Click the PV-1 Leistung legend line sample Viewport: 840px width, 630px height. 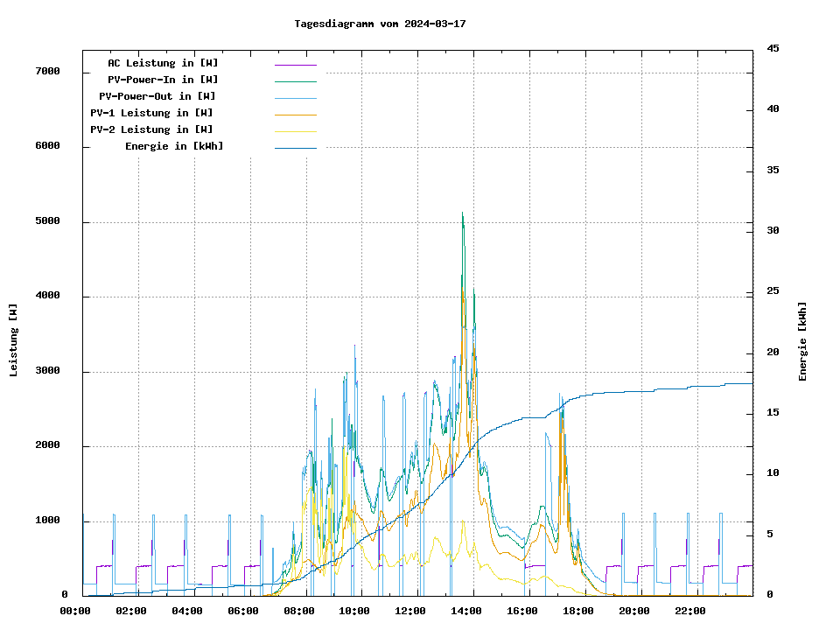(x=295, y=115)
